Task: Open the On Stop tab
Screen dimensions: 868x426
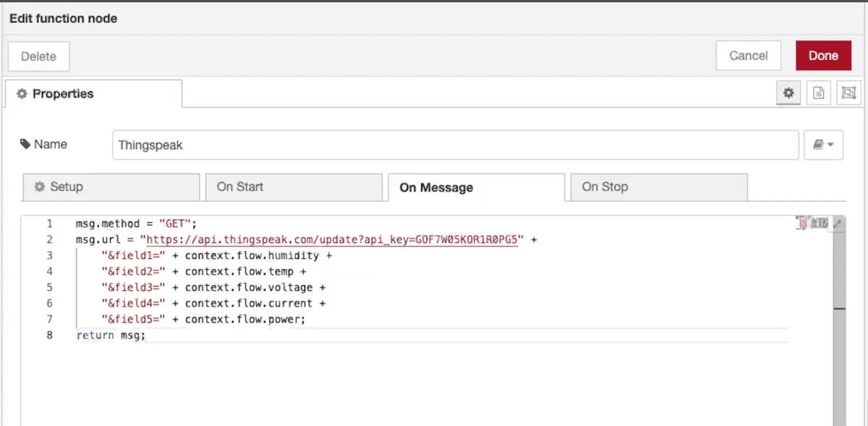Action: coord(658,187)
